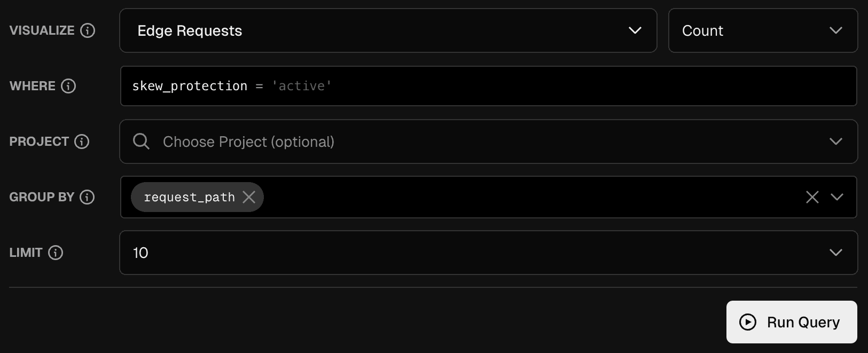Remove the request_path group by tag
The width and height of the screenshot is (868, 353).
[248, 197]
